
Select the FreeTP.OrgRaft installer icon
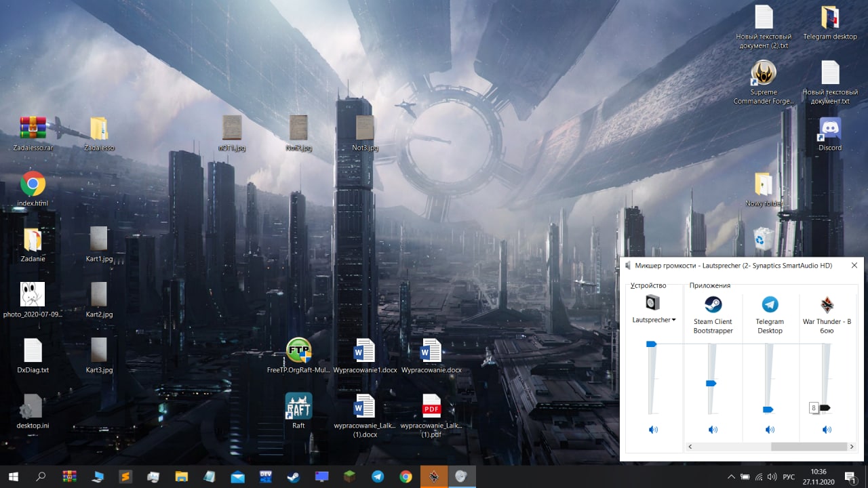coord(298,356)
